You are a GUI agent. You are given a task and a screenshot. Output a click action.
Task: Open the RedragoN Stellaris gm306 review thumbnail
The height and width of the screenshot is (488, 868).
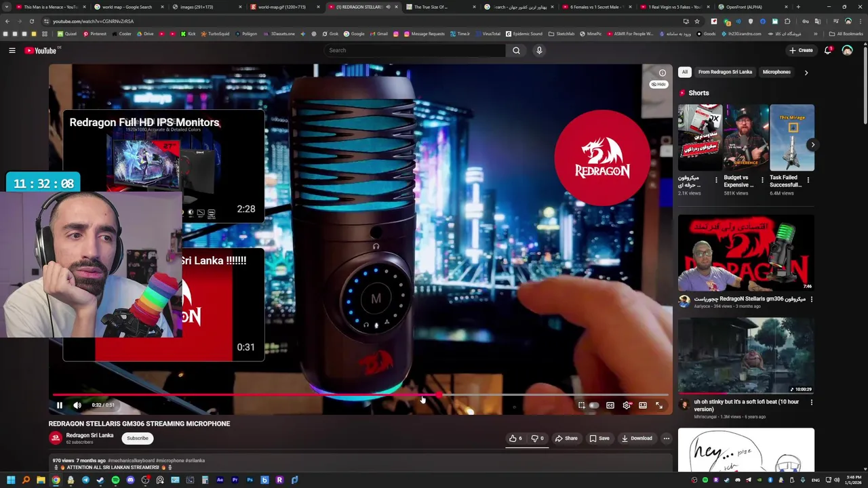pyautogui.click(x=746, y=253)
